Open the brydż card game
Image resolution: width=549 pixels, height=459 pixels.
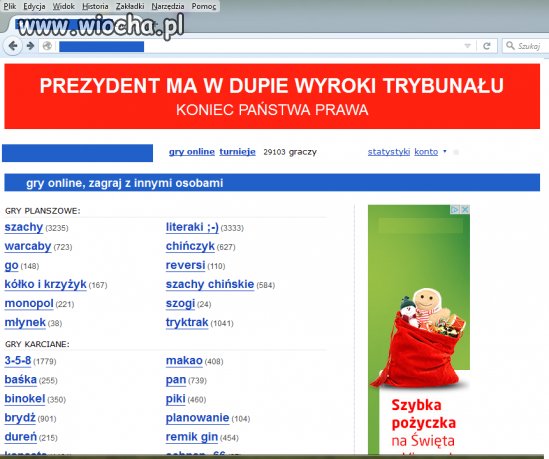coord(20,418)
